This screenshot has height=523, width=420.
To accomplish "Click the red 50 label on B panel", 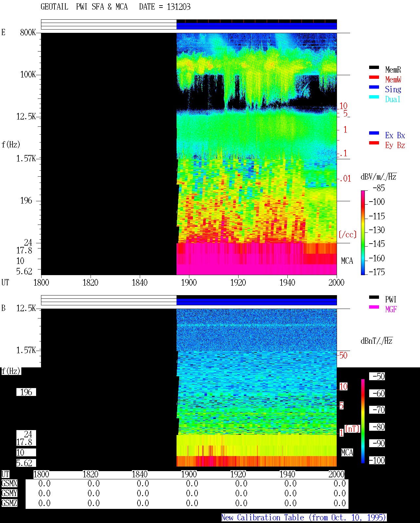I will (x=343, y=355).
